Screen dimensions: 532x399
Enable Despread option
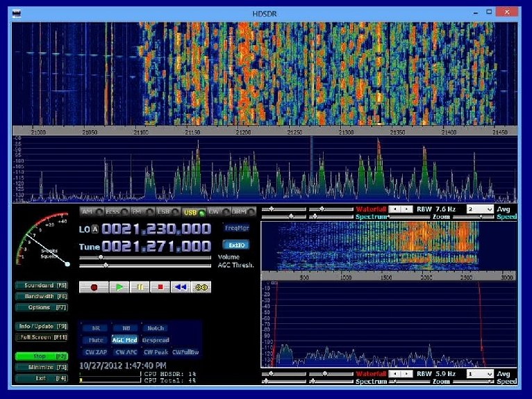pyautogui.click(x=156, y=340)
